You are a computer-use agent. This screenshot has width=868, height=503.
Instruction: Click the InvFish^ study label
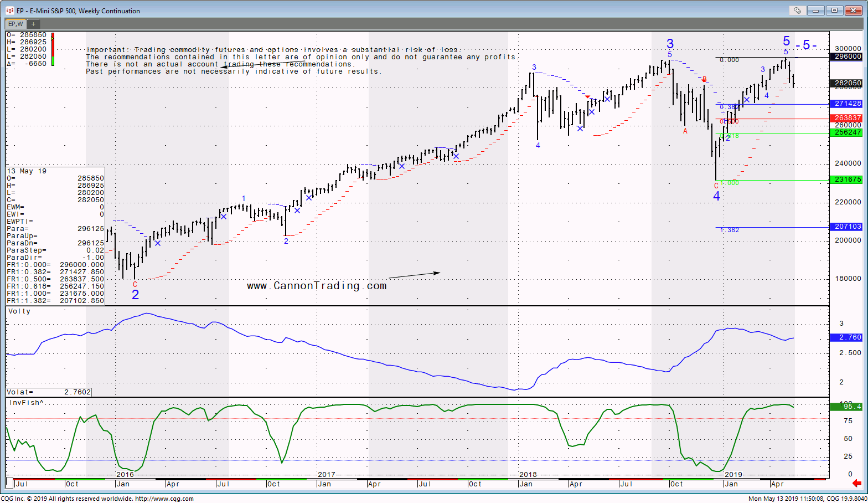(x=26, y=403)
